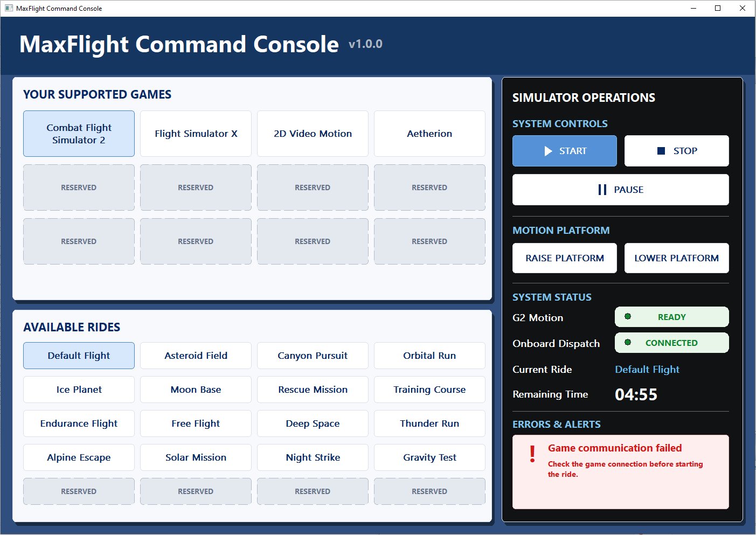The width and height of the screenshot is (756, 535).
Task: Click LOWER PLATFORM button
Action: [676, 258]
